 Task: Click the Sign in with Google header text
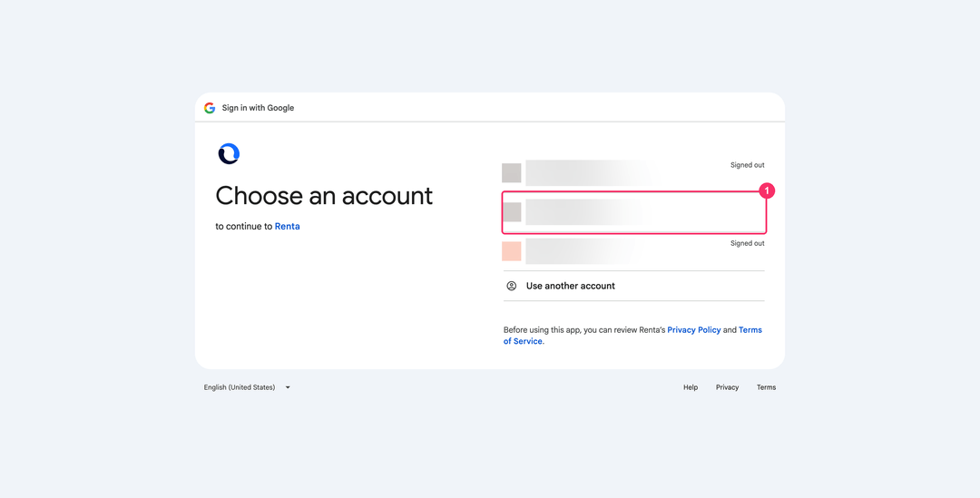258,108
